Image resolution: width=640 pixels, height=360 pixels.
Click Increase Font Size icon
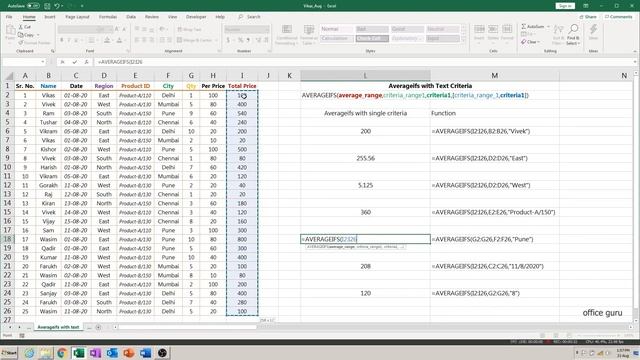click(x=117, y=29)
